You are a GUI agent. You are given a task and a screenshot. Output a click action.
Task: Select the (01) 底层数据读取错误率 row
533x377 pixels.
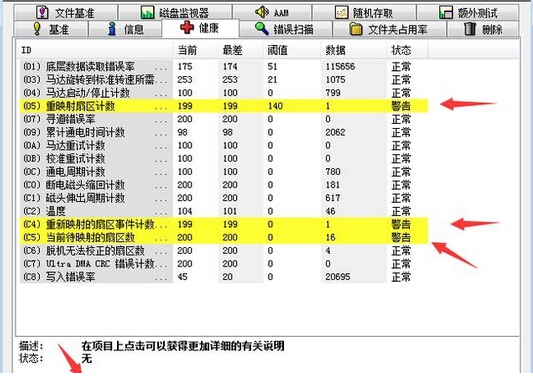tap(224, 67)
